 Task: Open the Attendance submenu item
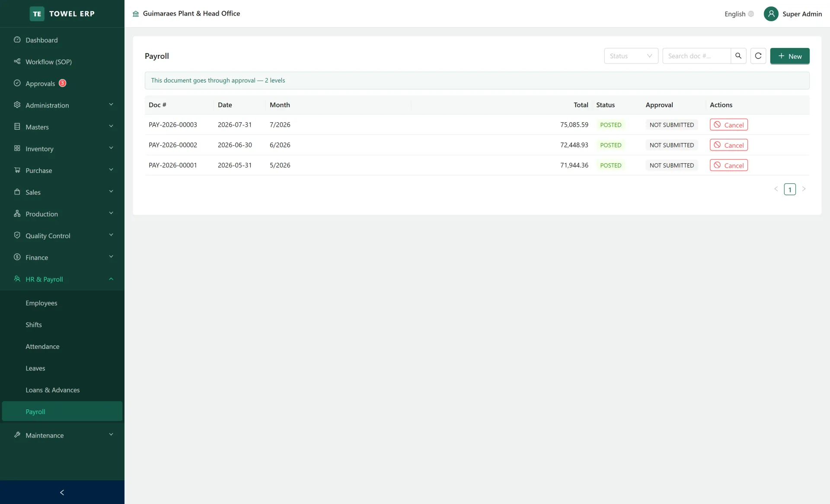pos(62,346)
